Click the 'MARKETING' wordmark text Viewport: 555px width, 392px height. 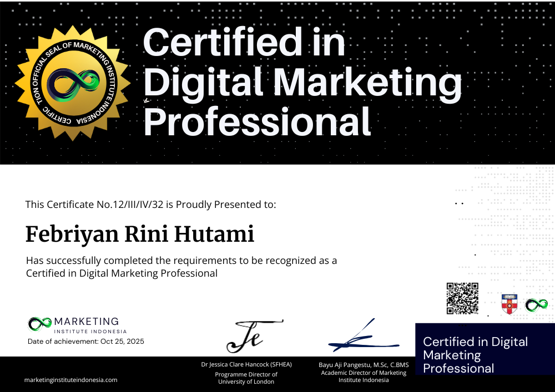click(86, 322)
